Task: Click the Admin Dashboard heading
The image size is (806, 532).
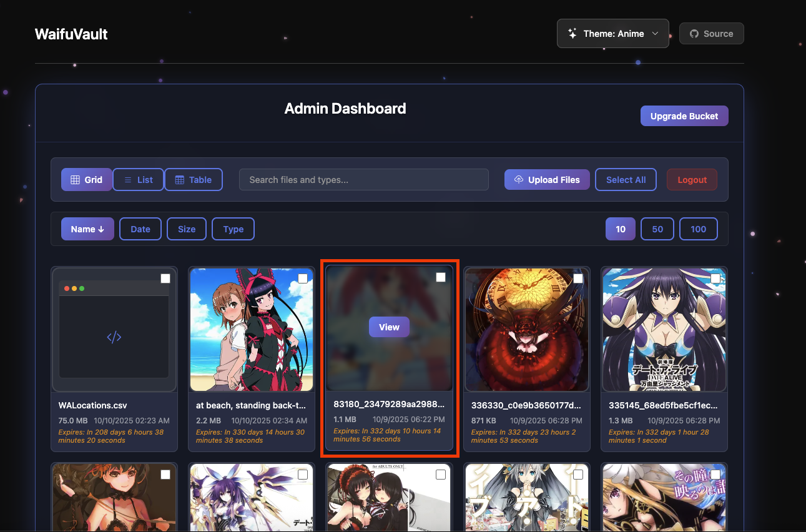Action: [345, 109]
